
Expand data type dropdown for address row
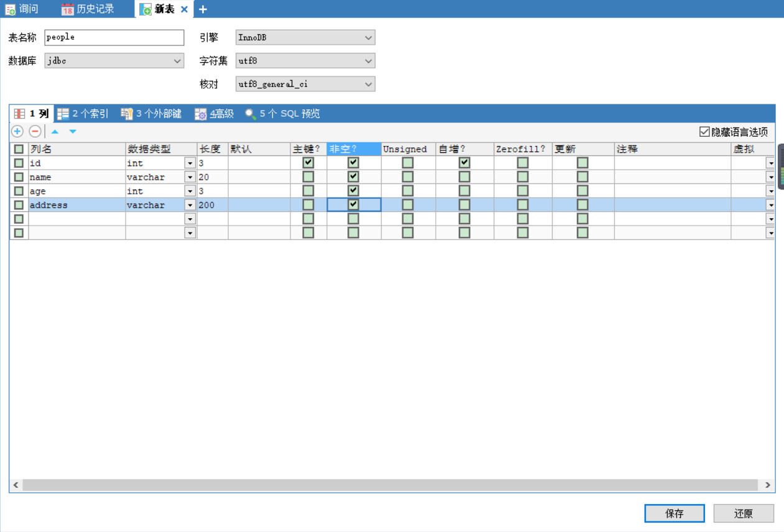click(x=190, y=205)
